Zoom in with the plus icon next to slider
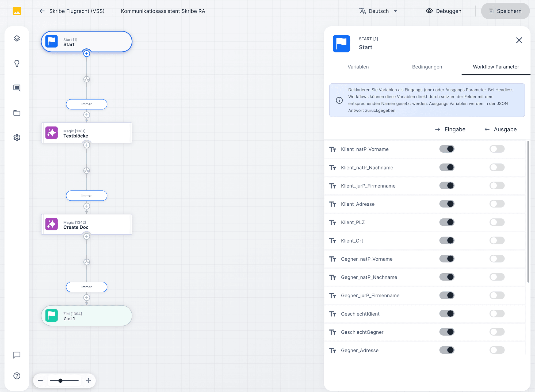 tap(89, 381)
